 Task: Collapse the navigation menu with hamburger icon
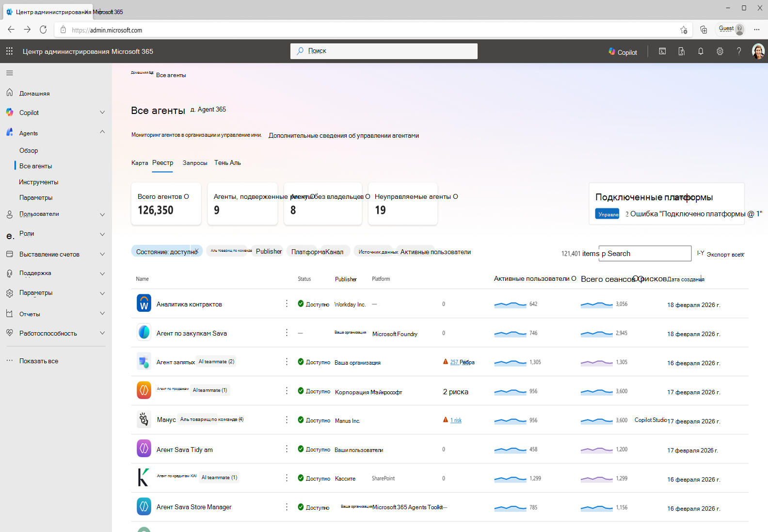pyautogui.click(x=10, y=73)
